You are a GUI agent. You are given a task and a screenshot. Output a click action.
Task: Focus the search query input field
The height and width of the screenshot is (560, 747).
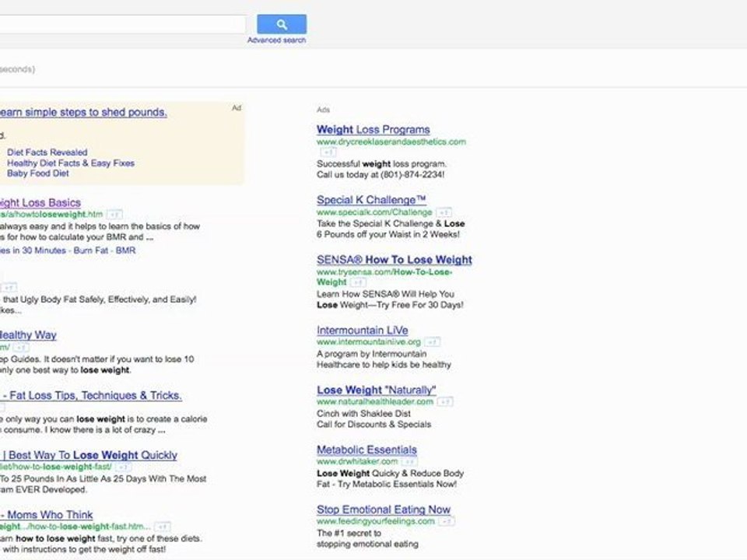coord(122,24)
